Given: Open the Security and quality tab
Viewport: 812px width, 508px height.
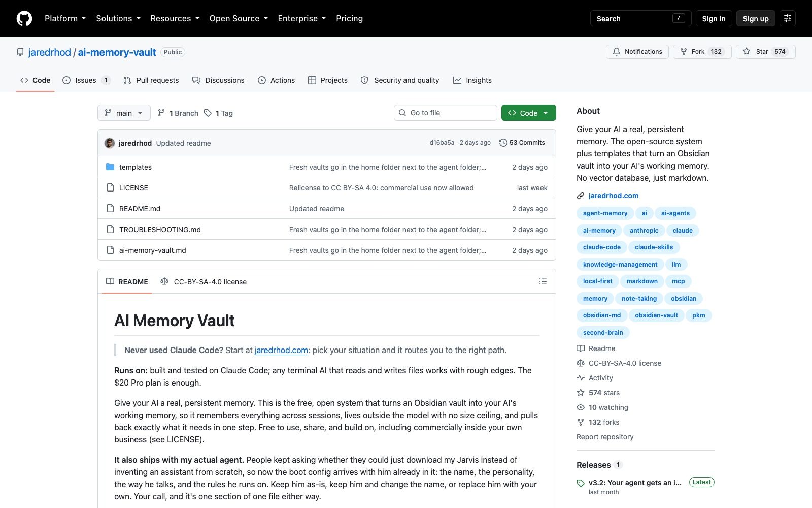Looking at the screenshot, I should tap(400, 80).
